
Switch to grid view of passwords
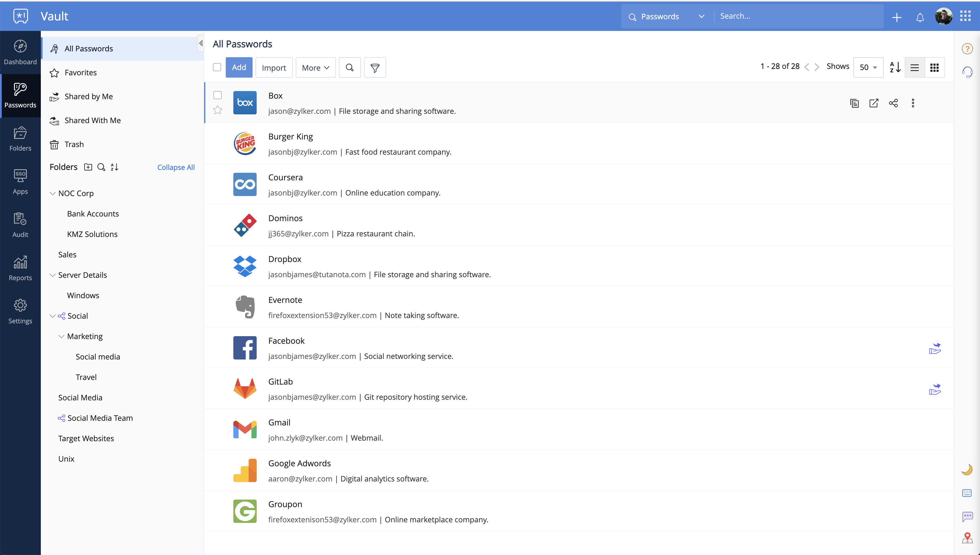(935, 67)
